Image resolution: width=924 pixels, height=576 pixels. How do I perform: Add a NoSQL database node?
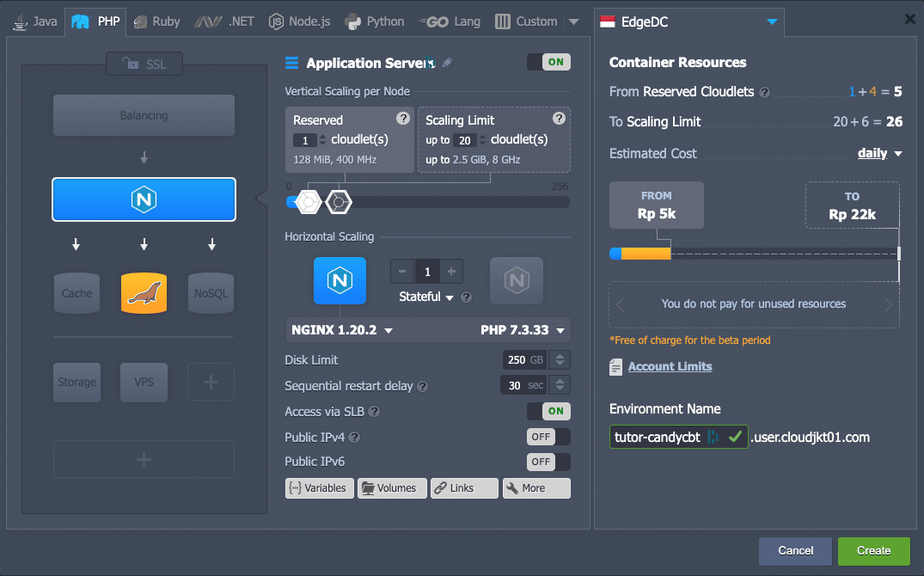[x=211, y=293]
